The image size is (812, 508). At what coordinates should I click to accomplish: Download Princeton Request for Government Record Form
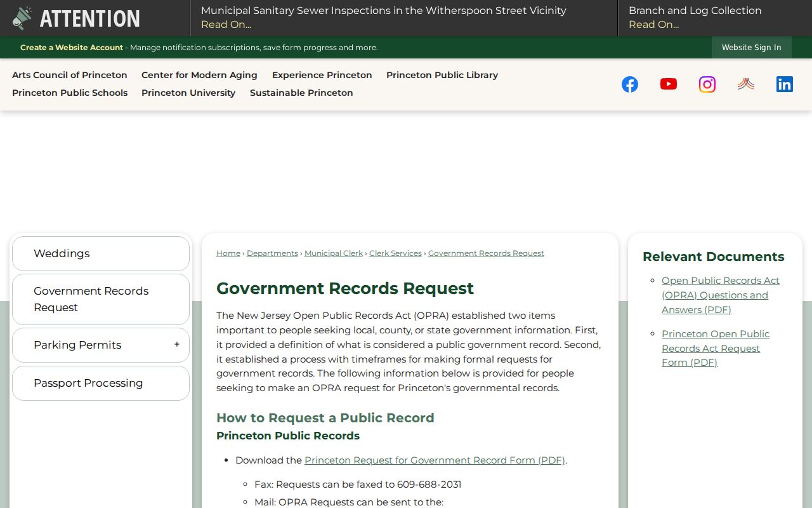[435, 460]
